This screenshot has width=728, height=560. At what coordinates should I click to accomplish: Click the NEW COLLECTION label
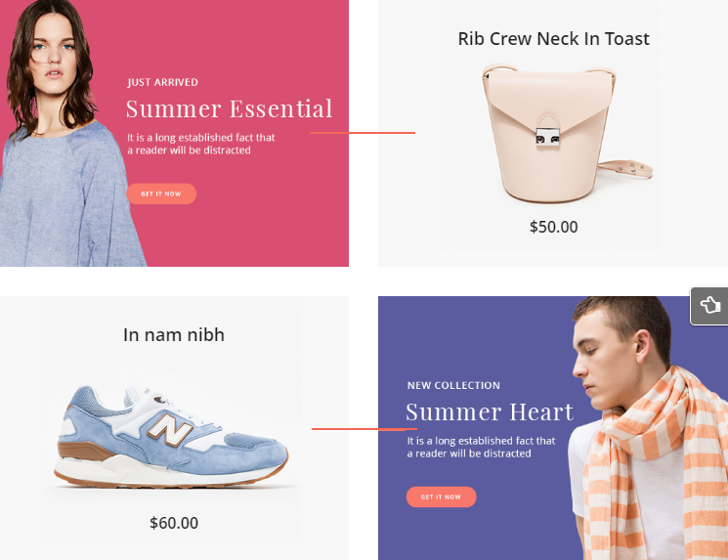click(453, 385)
